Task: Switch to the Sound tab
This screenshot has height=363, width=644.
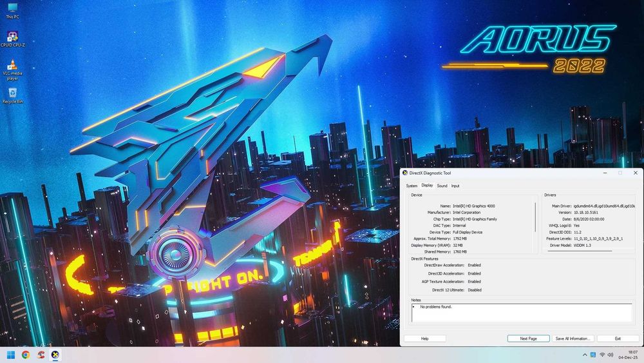Action: coord(442,186)
